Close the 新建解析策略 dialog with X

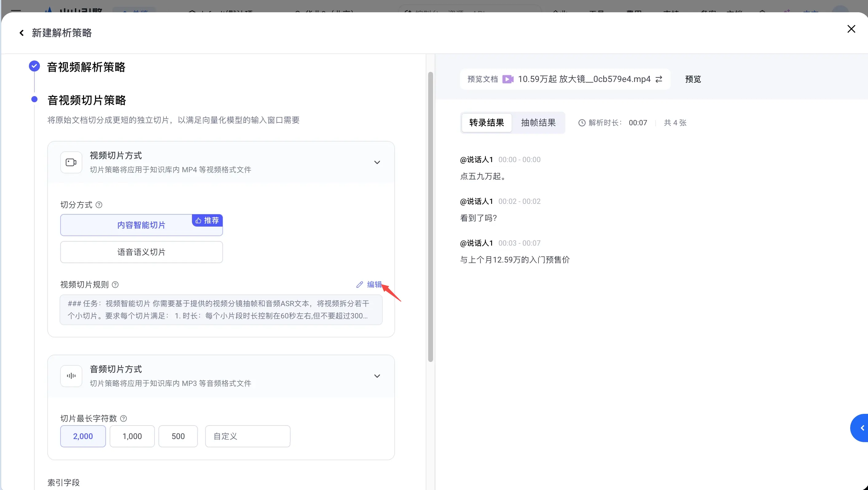click(851, 29)
